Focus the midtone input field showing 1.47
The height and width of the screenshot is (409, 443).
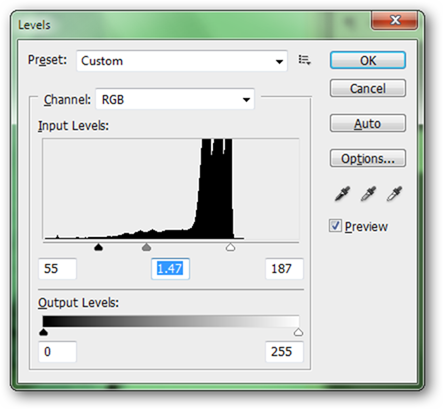click(170, 269)
